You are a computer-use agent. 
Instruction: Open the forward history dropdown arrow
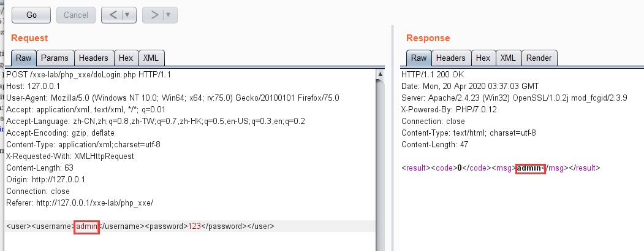(x=169, y=15)
